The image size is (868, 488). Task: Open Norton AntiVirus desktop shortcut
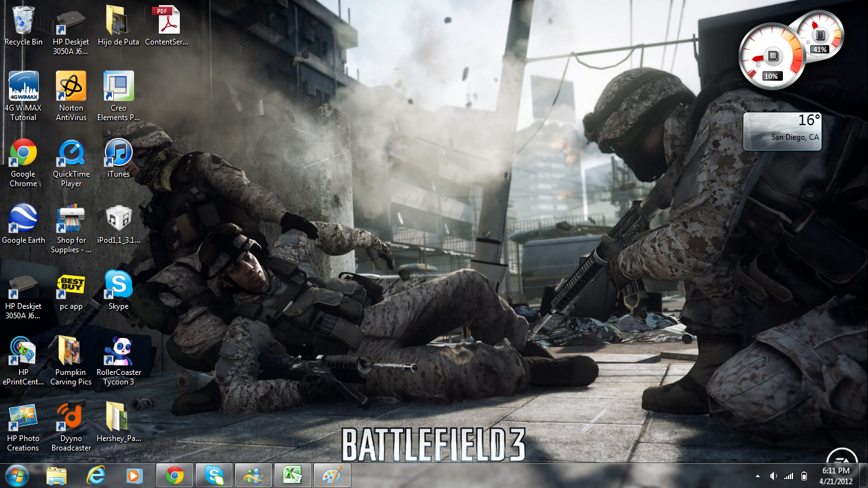(71, 87)
